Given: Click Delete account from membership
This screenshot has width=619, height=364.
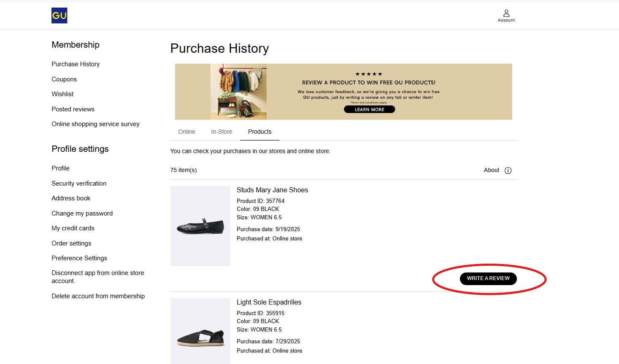Looking at the screenshot, I should (98, 296).
